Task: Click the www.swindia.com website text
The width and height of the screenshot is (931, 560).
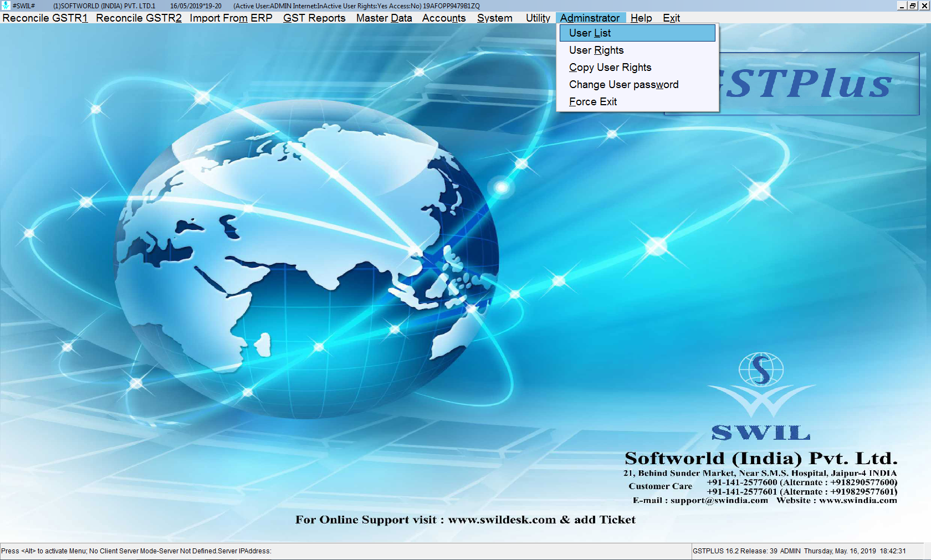Action: 858,500
